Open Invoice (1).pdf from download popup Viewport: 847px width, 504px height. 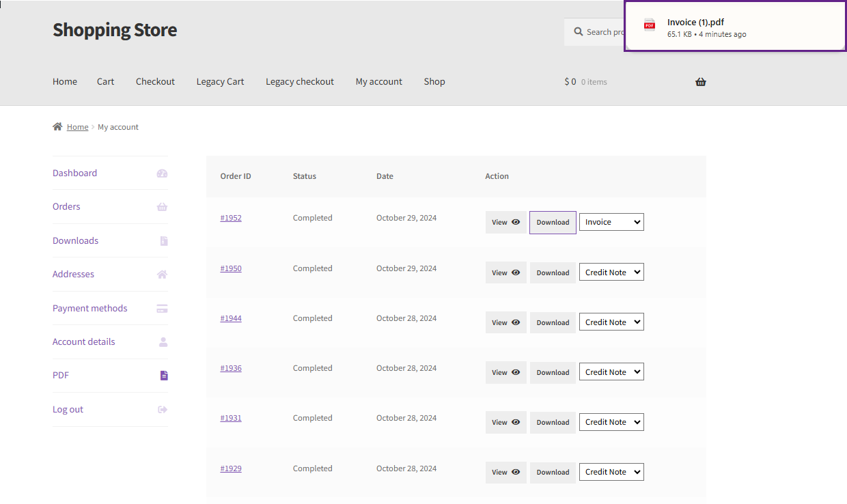tap(735, 26)
